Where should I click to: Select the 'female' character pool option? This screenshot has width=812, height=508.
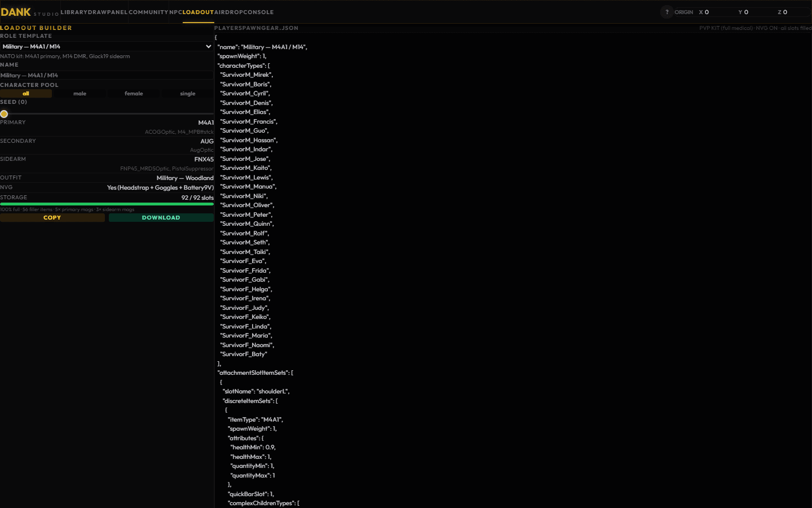click(x=134, y=94)
